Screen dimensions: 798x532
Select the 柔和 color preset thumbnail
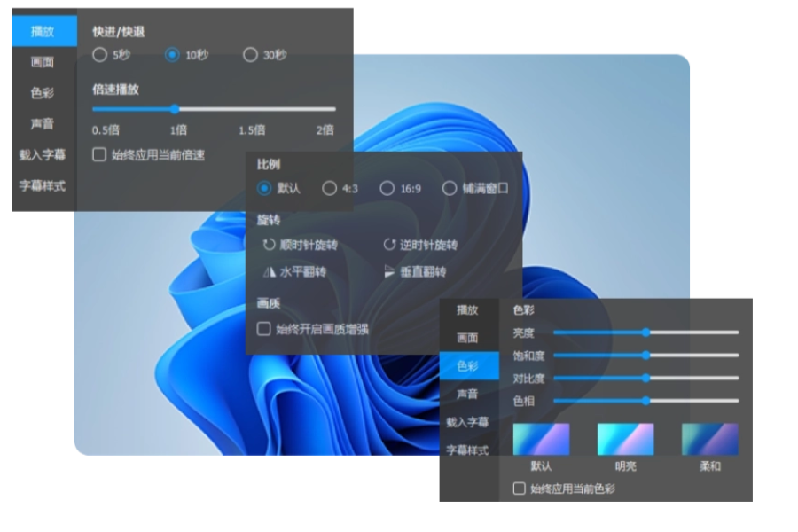pos(709,440)
